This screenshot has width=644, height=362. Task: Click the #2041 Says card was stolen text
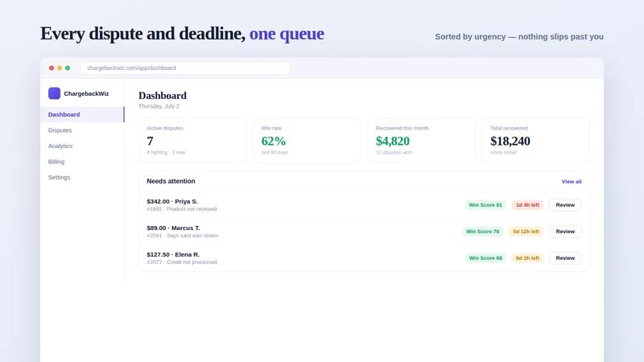tap(183, 236)
